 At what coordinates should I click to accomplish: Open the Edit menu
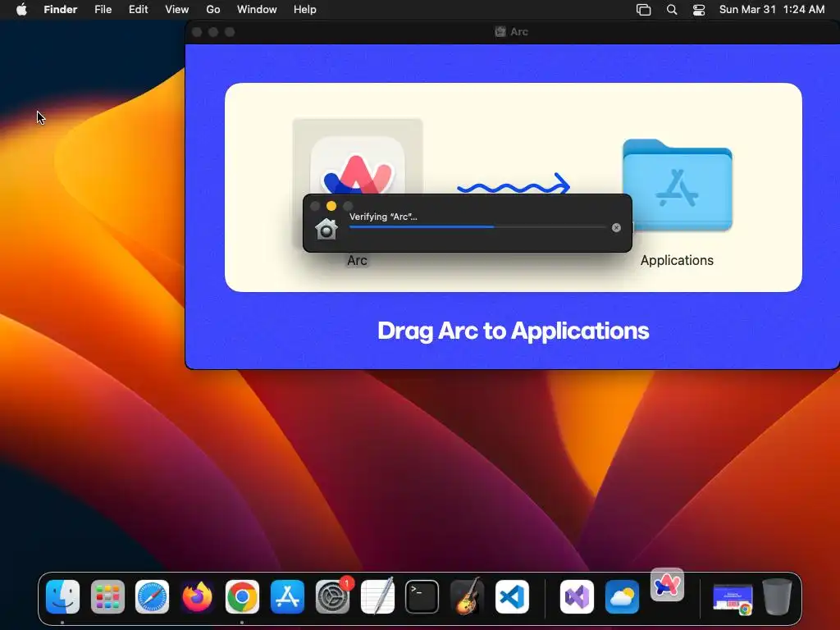pyautogui.click(x=138, y=10)
